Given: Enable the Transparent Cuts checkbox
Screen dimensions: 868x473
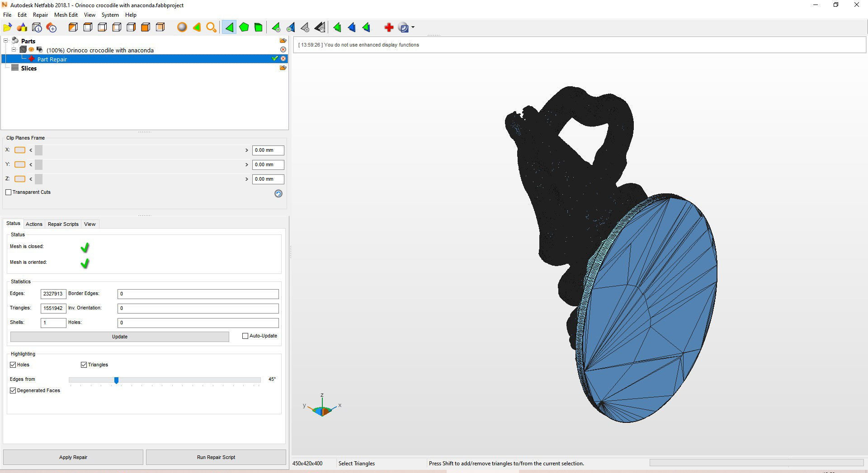Looking at the screenshot, I should 8,192.
